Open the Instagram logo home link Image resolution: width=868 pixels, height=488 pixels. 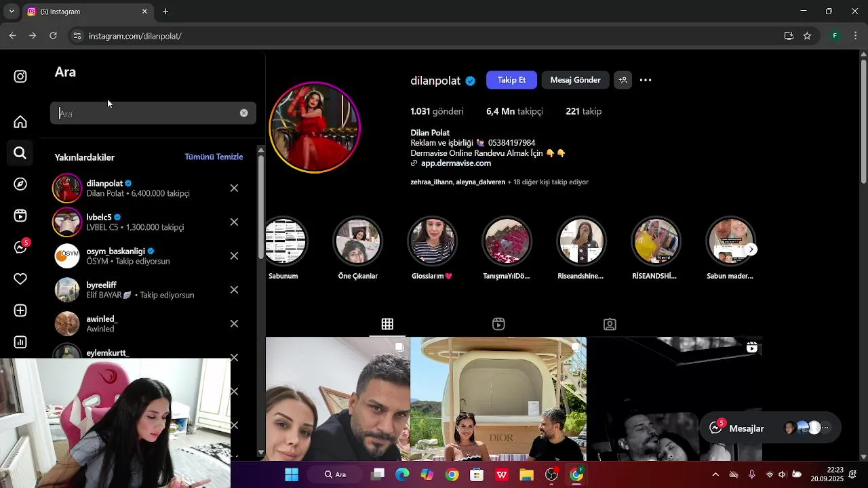coord(20,77)
